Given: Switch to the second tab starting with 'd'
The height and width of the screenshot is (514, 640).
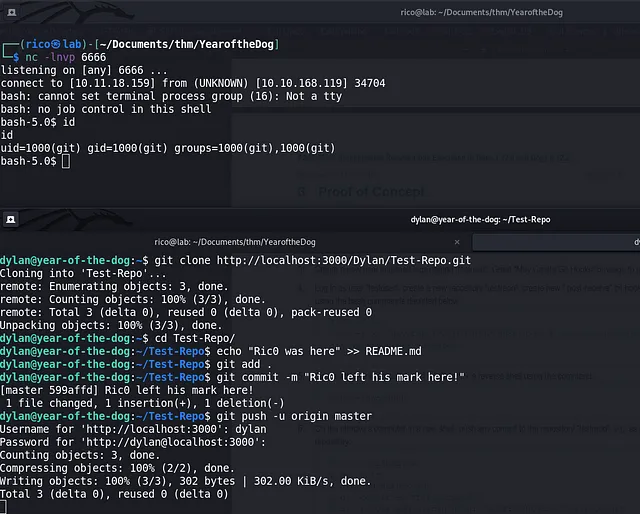Looking at the screenshot, I should (636, 241).
